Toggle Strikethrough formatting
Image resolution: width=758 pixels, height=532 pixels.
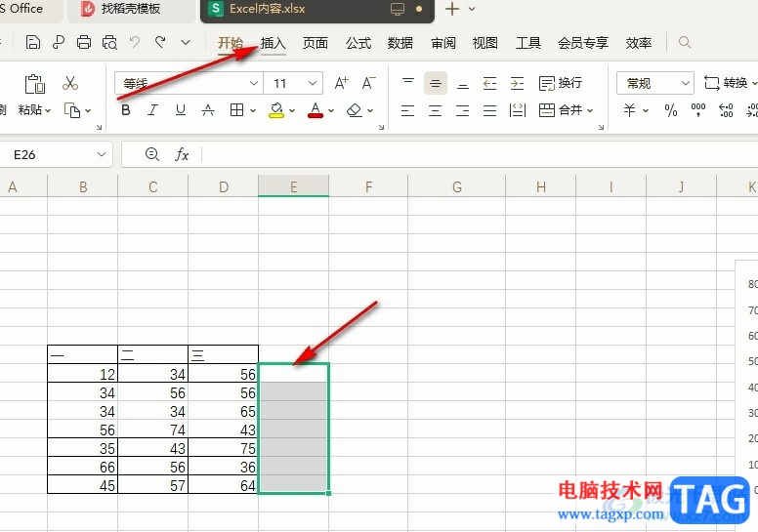click(208, 110)
